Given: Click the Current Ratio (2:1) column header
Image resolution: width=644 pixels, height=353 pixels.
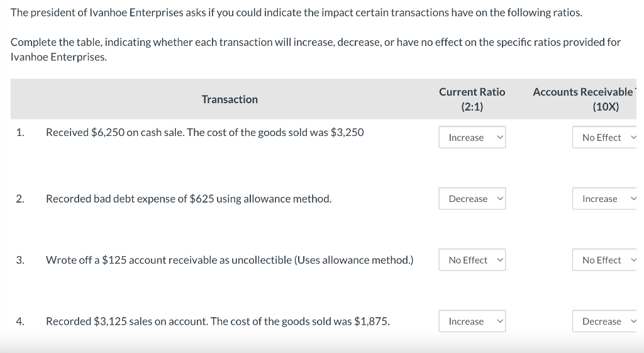Looking at the screenshot, I should coord(472,99).
